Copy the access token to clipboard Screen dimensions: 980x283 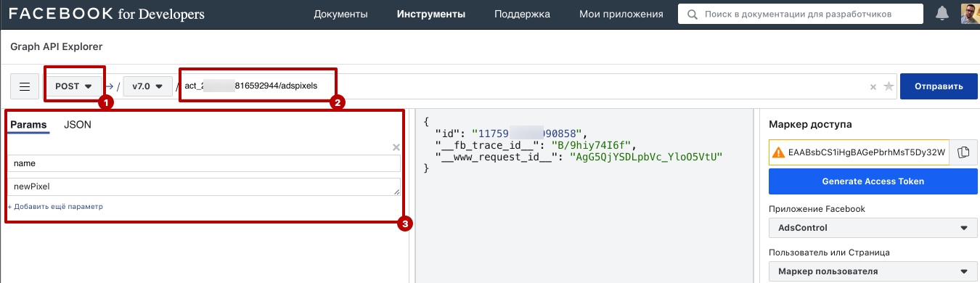tap(963, 152)
